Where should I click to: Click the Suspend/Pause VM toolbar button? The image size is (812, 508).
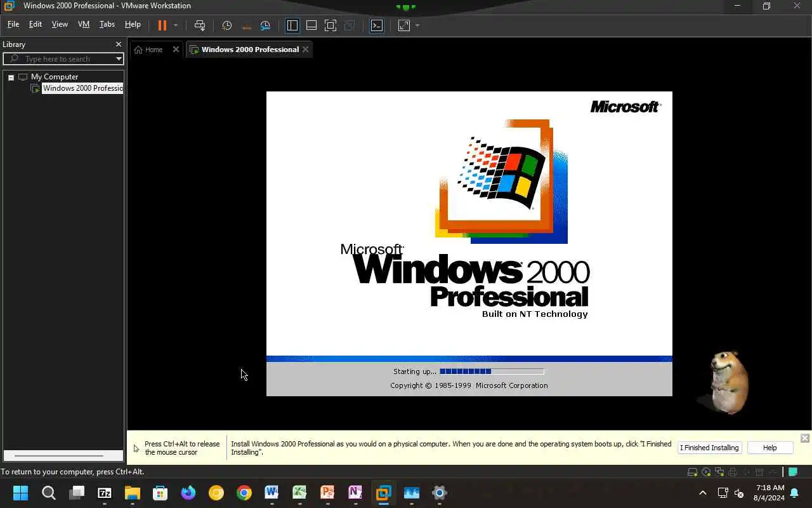(162, 25)
